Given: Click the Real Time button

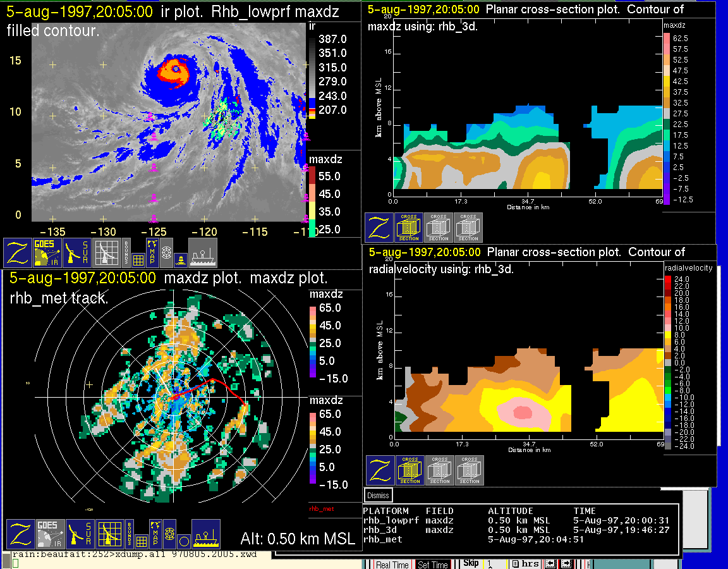Looking at the screenshot, I should click(x=392, y=565).
